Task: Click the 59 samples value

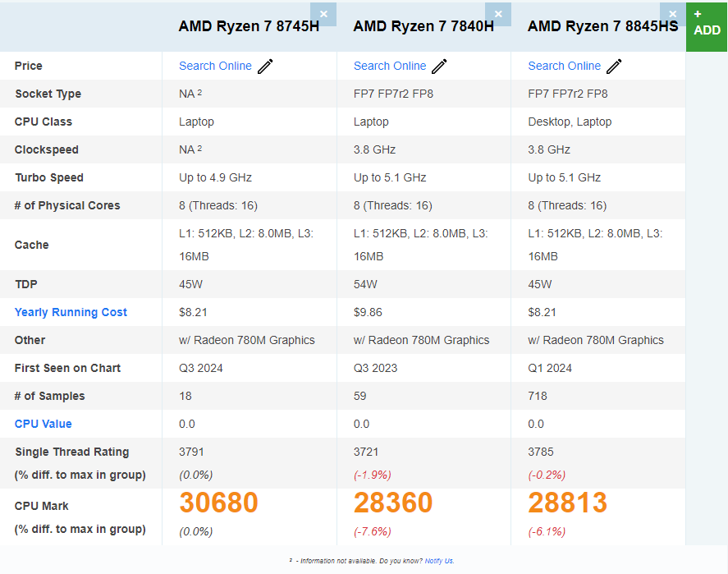Action: pos(359,396)
